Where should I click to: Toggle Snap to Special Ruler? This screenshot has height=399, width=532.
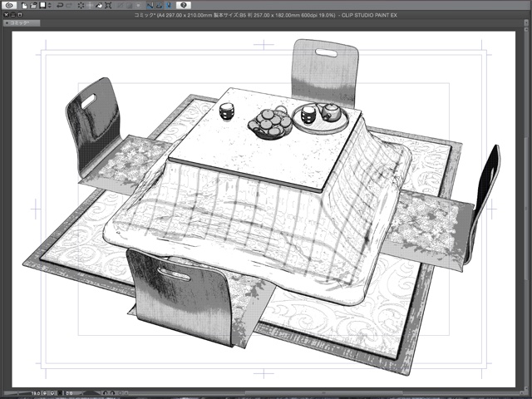point(159,6)
